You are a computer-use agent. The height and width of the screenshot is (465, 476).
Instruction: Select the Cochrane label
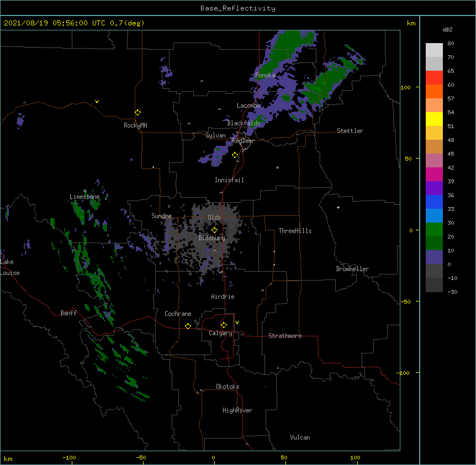pos(178,314)
